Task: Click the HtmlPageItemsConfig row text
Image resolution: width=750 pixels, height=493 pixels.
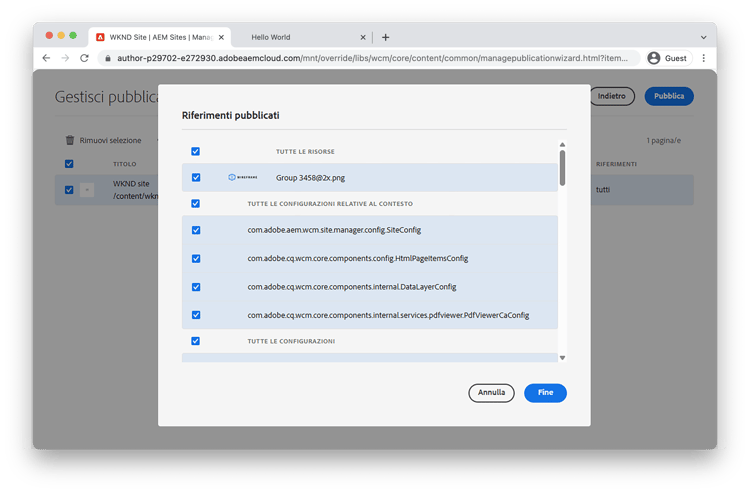Action: [357, 259]
